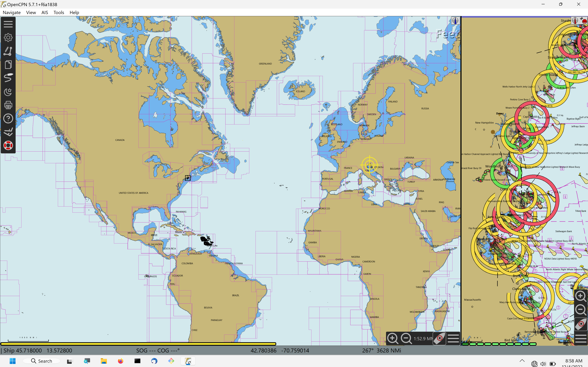Image resolution: width=588 pixels, height=367 pixels.
Task: Toggle night color scheme with moon icon
Action: point(8,91)
